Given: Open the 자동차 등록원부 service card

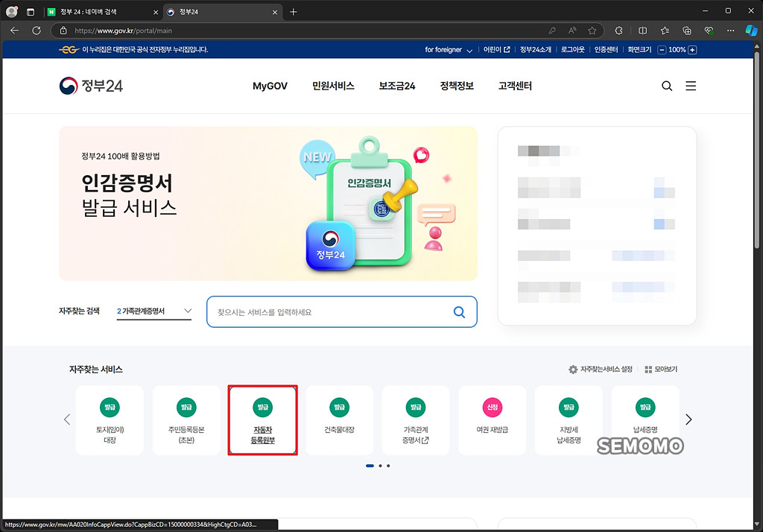Looking at the screenshot, I should point(263,420).
